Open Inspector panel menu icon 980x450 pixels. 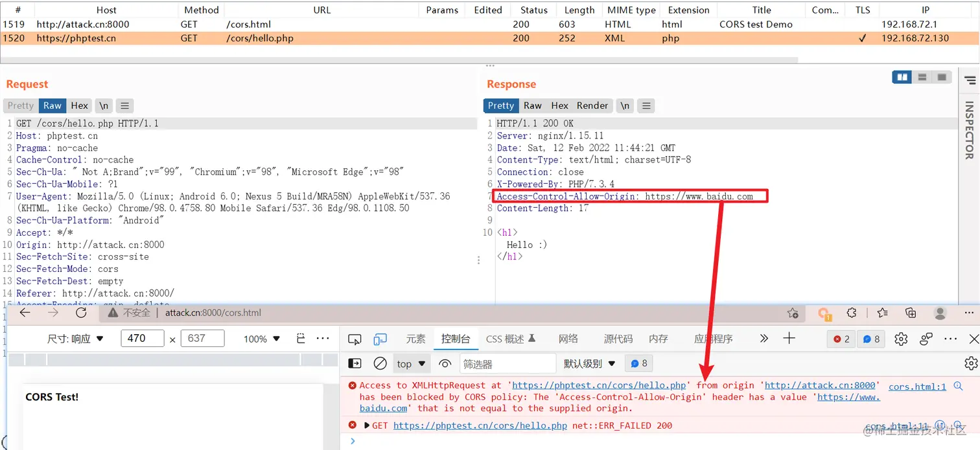click(x=970, y=80)
